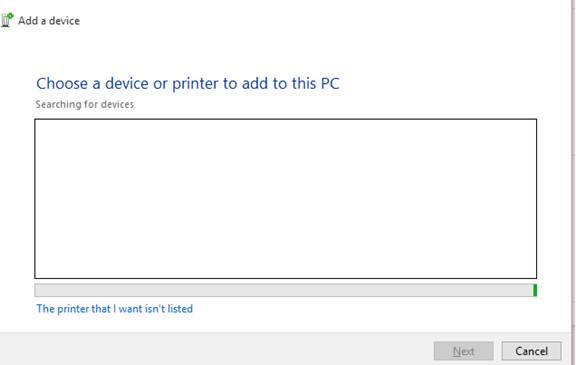Click the left end of the progress bar
This screenshot has height=365, width=576.
coord(38,290)
